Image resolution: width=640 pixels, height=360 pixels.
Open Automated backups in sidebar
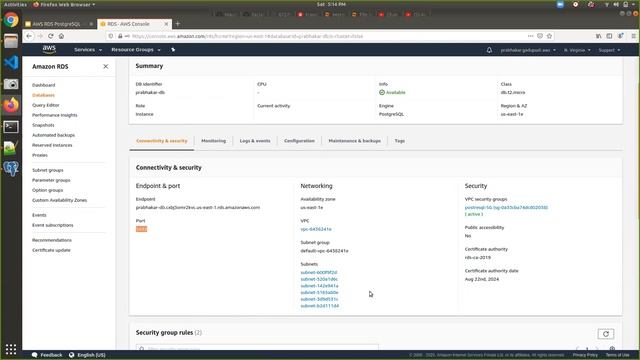pyautogui.click(x=53, y=135)
